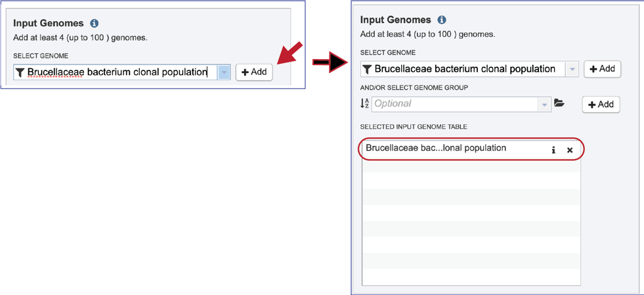Click the Add button beside the red arrow

pyautogui.click(x=254, y=72)
